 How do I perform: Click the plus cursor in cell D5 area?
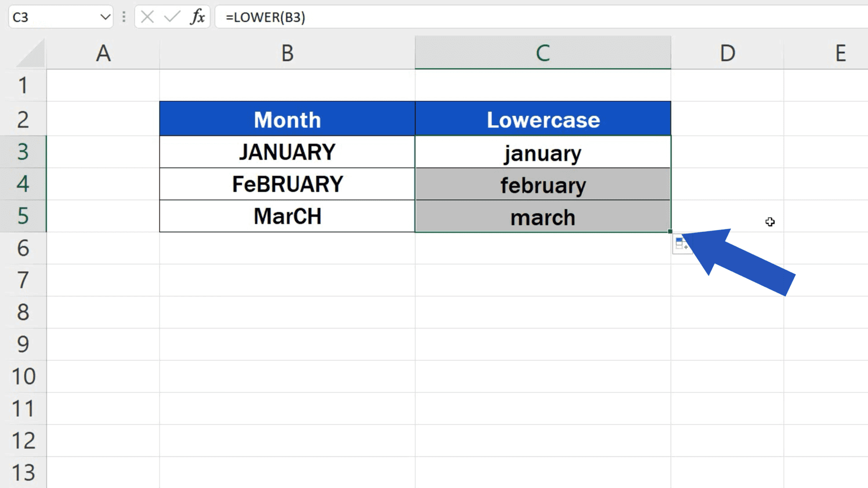(770, 222)
